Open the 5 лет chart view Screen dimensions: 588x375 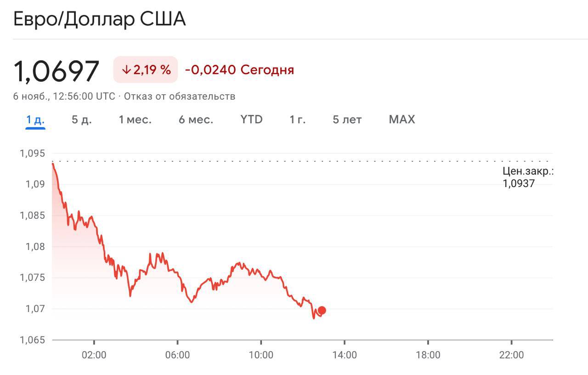click(347, 120)
